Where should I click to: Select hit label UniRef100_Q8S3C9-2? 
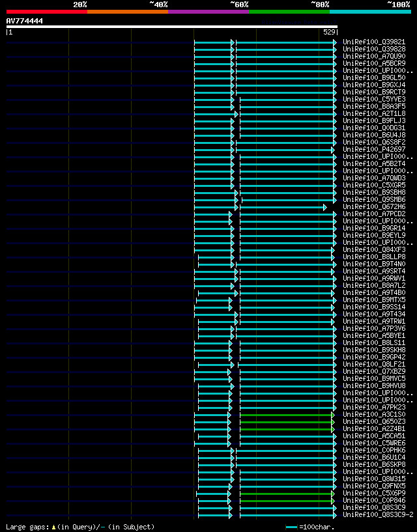tap(378, 514)
